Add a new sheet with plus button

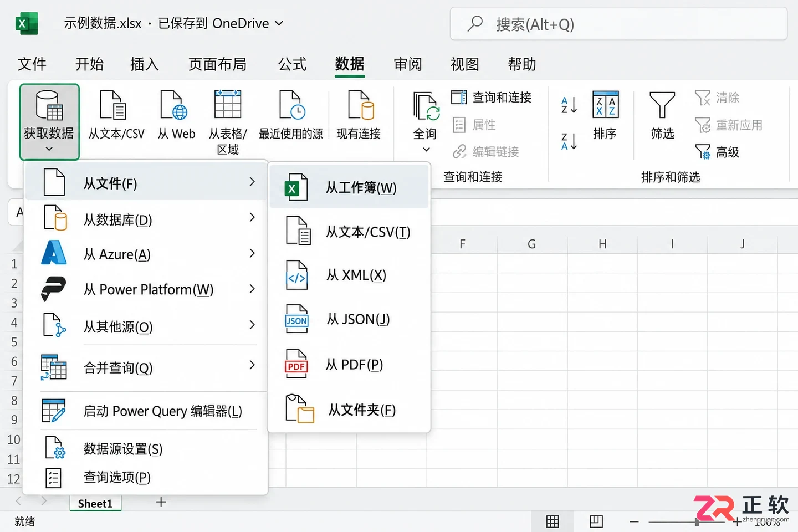161,502
